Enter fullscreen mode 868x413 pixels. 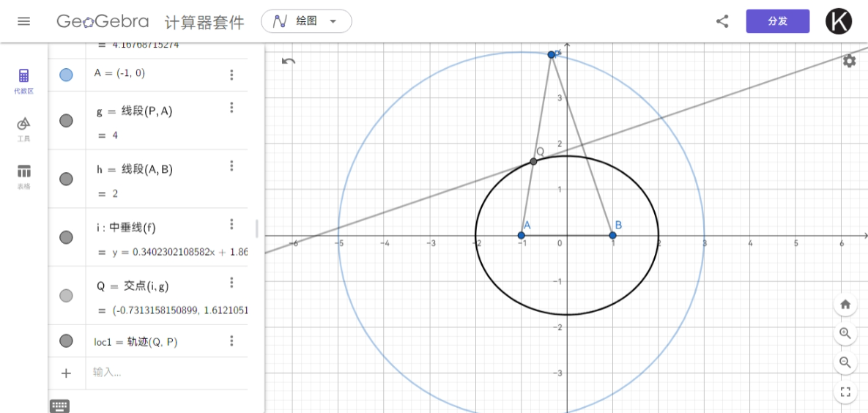pyautogui.click(x=845, y=392)
